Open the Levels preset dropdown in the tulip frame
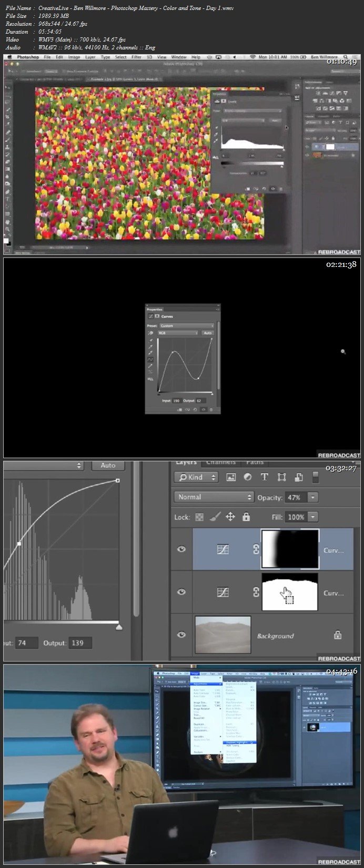 (x=253, y=110)
